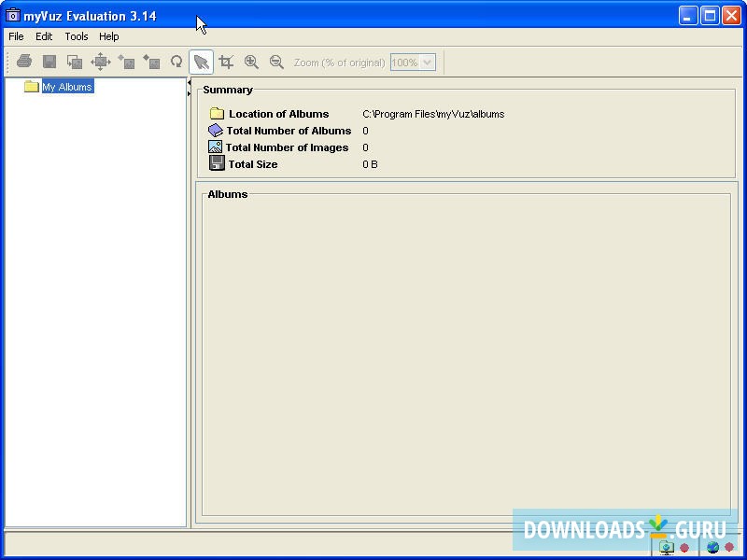Open the File menu

point(16,36)
